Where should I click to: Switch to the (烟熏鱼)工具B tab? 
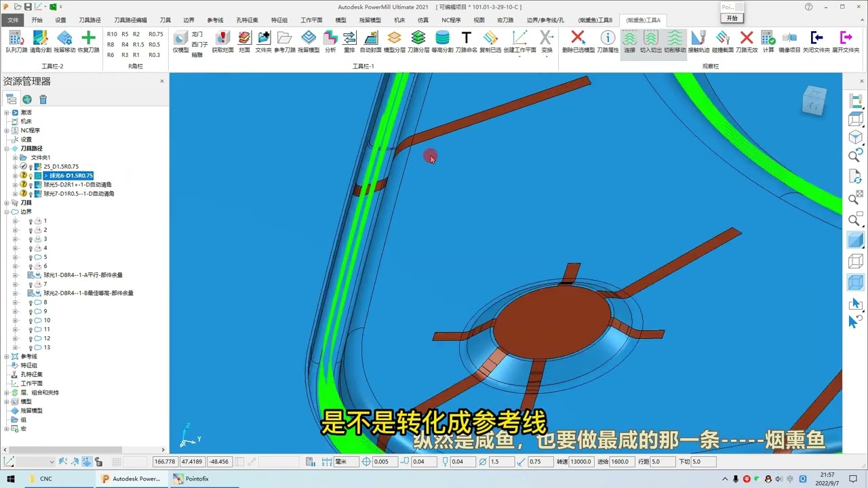595,20
